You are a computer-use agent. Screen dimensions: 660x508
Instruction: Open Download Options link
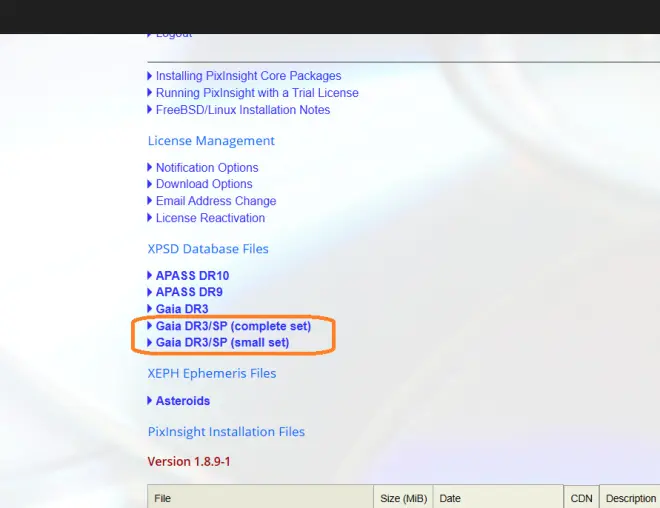click(204, 184)
